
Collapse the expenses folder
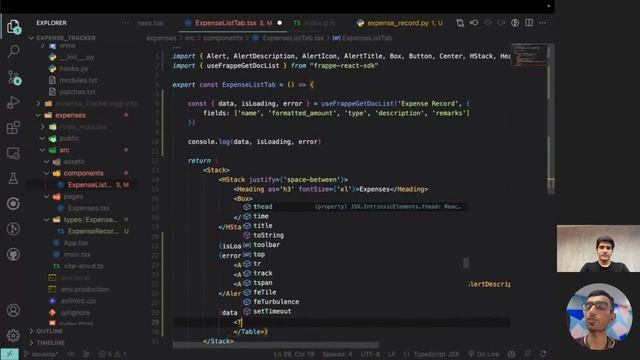70,116
